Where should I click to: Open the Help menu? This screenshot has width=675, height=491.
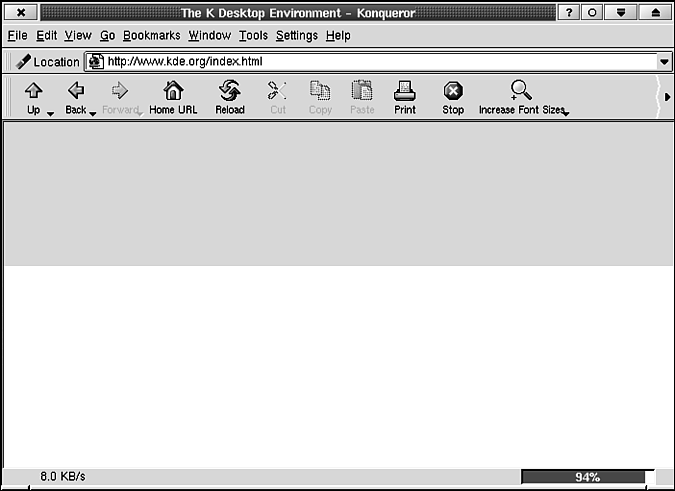point(338,36)
